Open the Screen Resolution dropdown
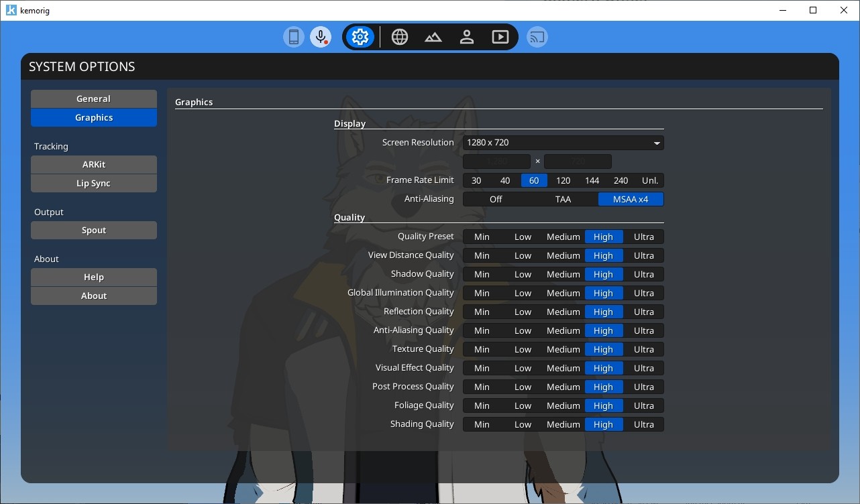 563,142
